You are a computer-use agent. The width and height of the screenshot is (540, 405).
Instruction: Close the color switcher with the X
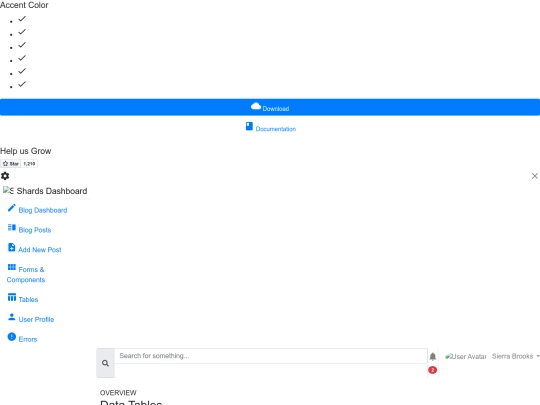point(534,176)
